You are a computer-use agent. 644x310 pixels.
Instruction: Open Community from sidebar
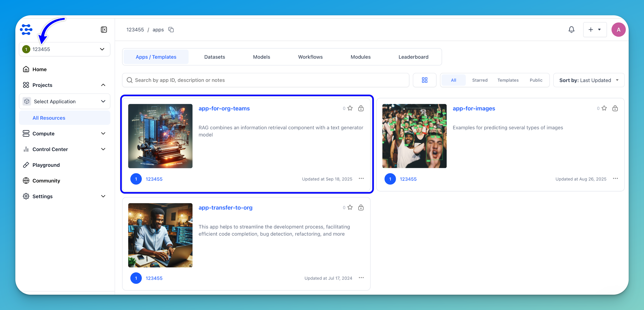(65, 181)
